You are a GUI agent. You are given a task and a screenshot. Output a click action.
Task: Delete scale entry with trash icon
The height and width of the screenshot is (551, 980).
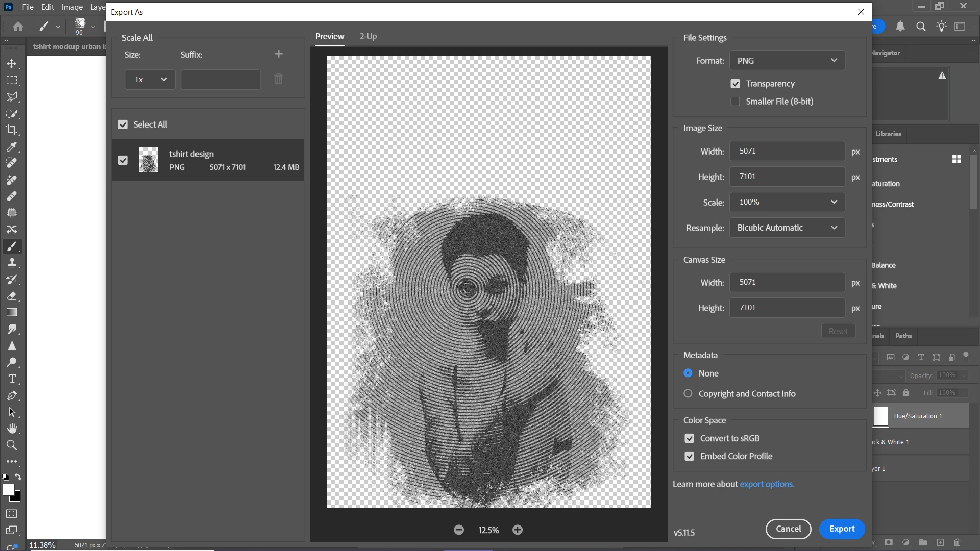coord(278,79)
